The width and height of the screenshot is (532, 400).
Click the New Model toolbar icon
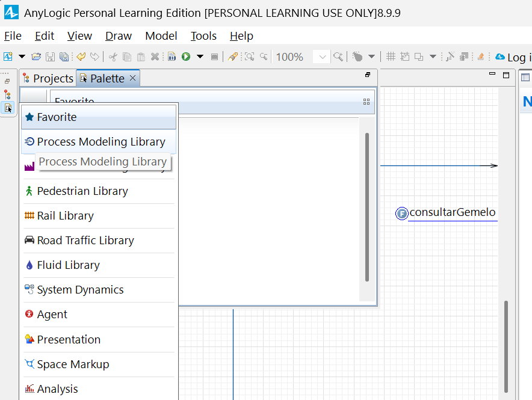coord(8,57)
